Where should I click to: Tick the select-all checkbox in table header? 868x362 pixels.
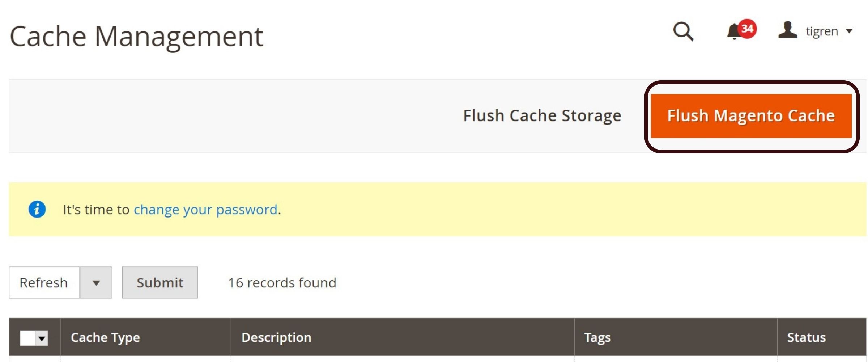tap(27, 338)
